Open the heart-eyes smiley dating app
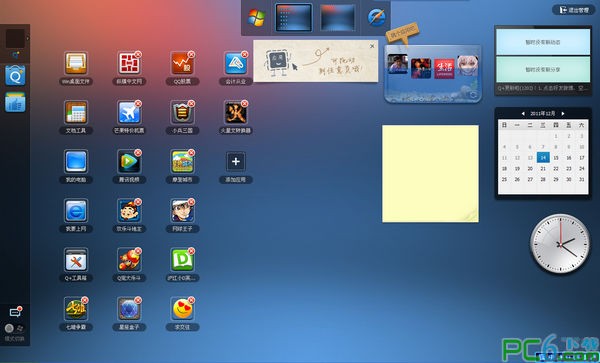 [182, 309]
